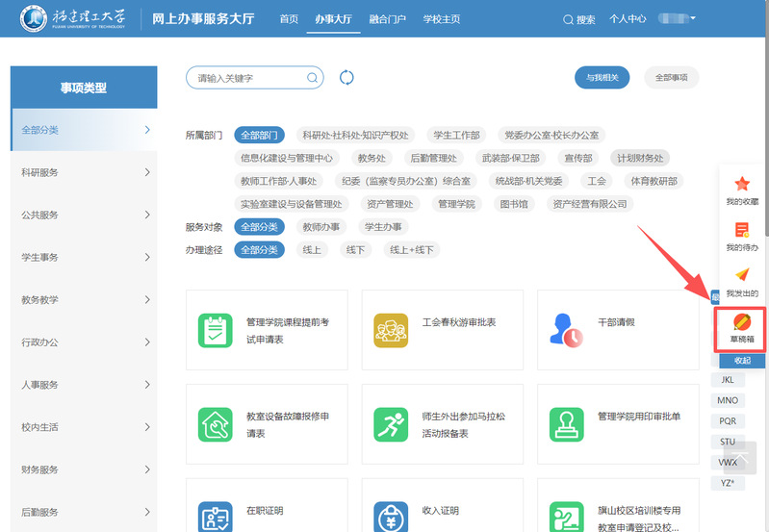Open 工会春秋游审批表 service icon
The image size is (769, 532).
[x=390, y=330]
